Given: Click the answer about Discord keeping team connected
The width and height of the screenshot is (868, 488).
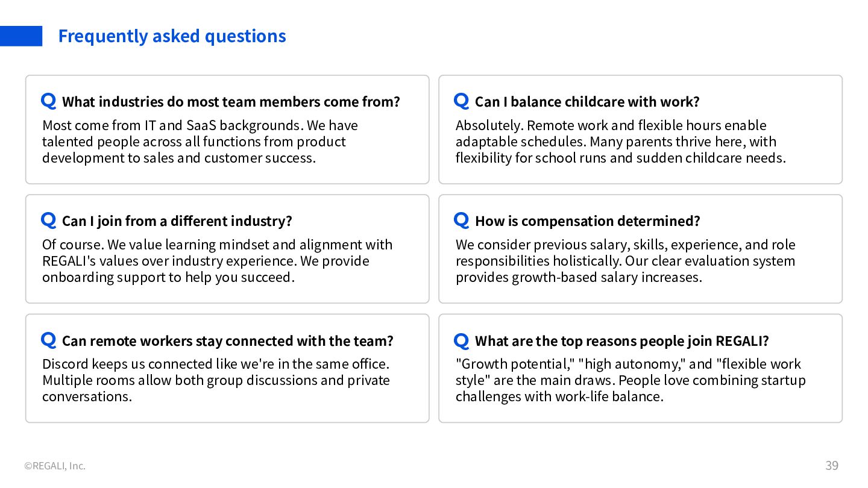Looking at the screenshot, I should point(216,380).
